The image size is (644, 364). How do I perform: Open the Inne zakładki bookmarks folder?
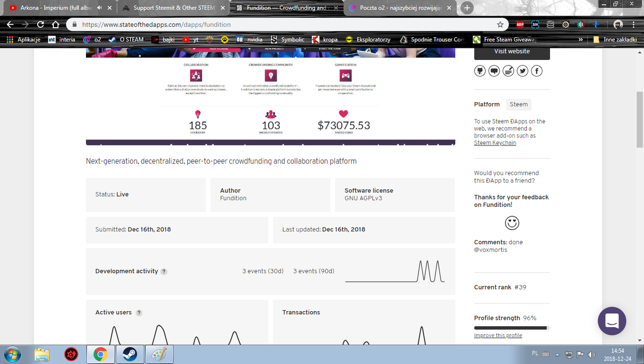pos(615,39)
